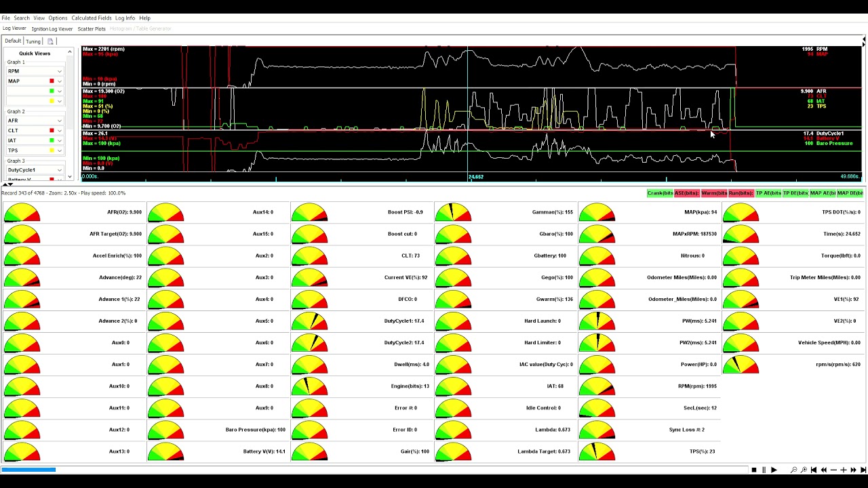Click the rpm/s gauge dial

(741, 365)
